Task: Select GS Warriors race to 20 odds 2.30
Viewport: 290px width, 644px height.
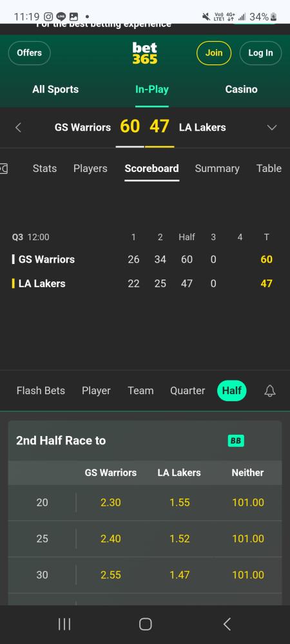Action: 110,502
